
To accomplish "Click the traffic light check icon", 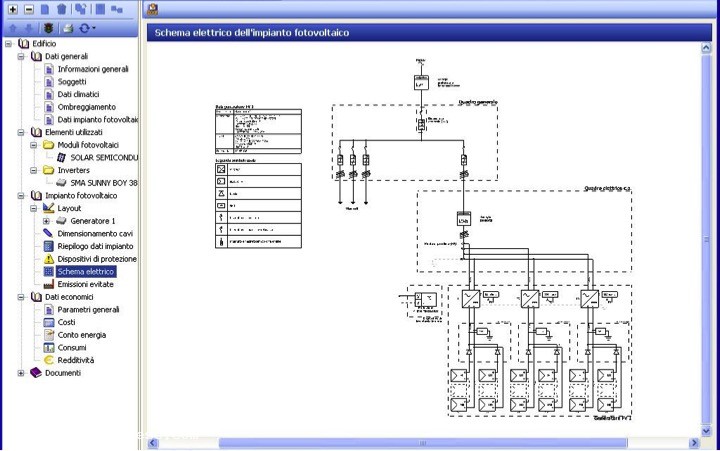I will [48, 28].
